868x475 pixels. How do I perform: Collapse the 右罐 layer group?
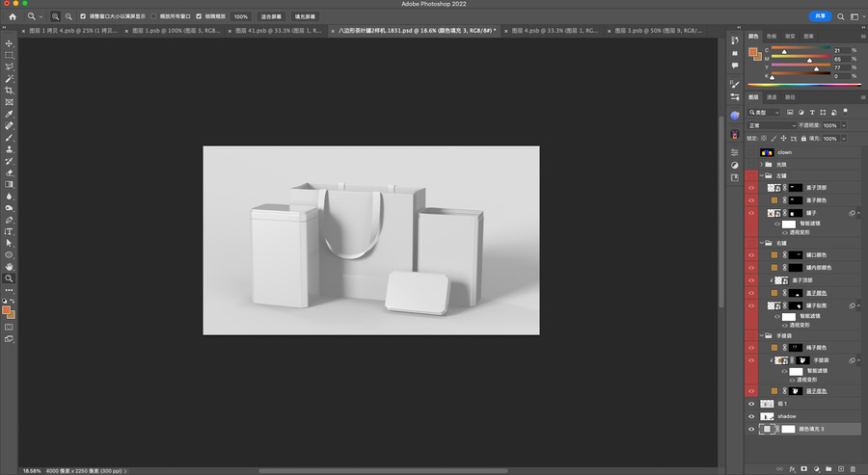pyautogui.click(x=762, y=244)
